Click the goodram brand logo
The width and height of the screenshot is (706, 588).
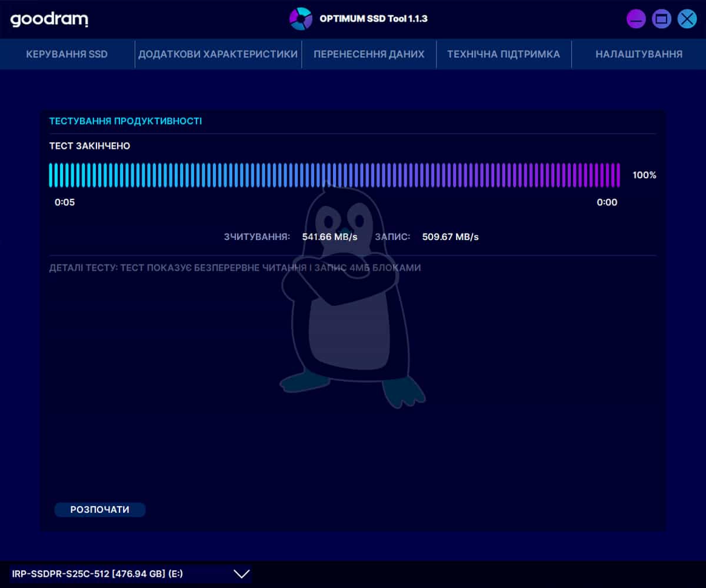point(49,19)
